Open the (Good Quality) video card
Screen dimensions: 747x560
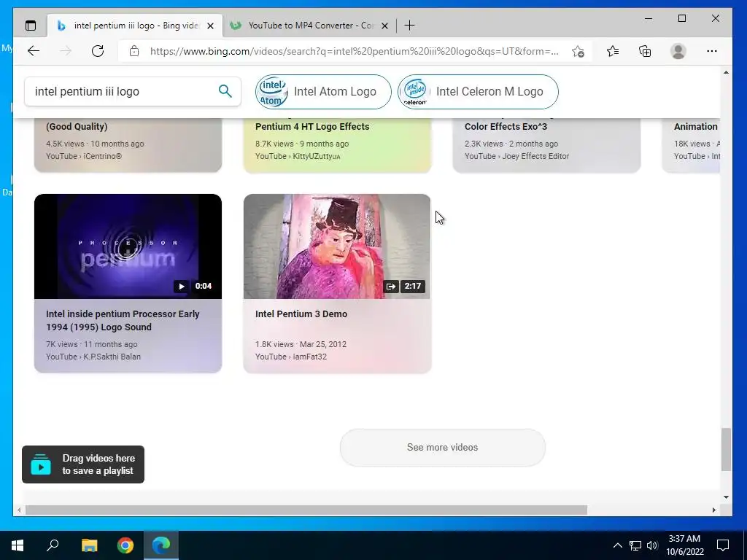128,145
